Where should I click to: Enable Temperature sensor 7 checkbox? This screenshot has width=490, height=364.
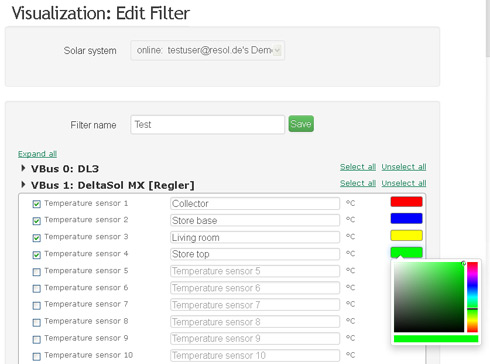pos(37,305)
